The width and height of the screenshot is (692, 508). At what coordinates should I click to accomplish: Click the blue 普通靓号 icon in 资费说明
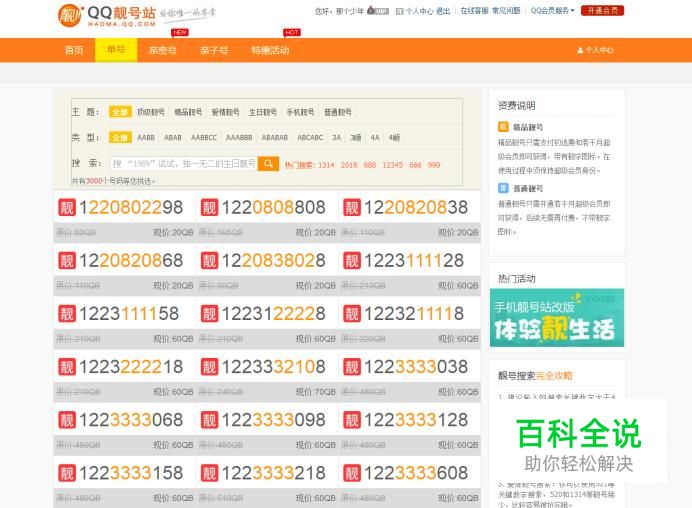pos(503,188)
